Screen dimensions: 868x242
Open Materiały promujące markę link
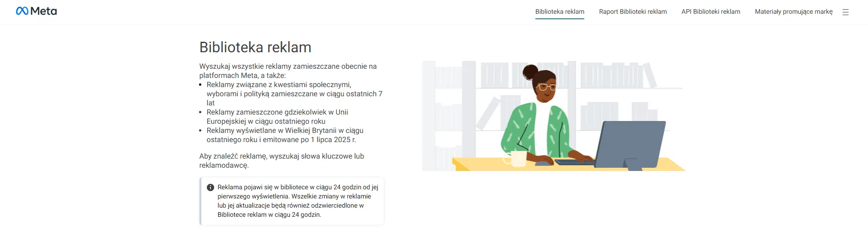click(x=793, y=12)
